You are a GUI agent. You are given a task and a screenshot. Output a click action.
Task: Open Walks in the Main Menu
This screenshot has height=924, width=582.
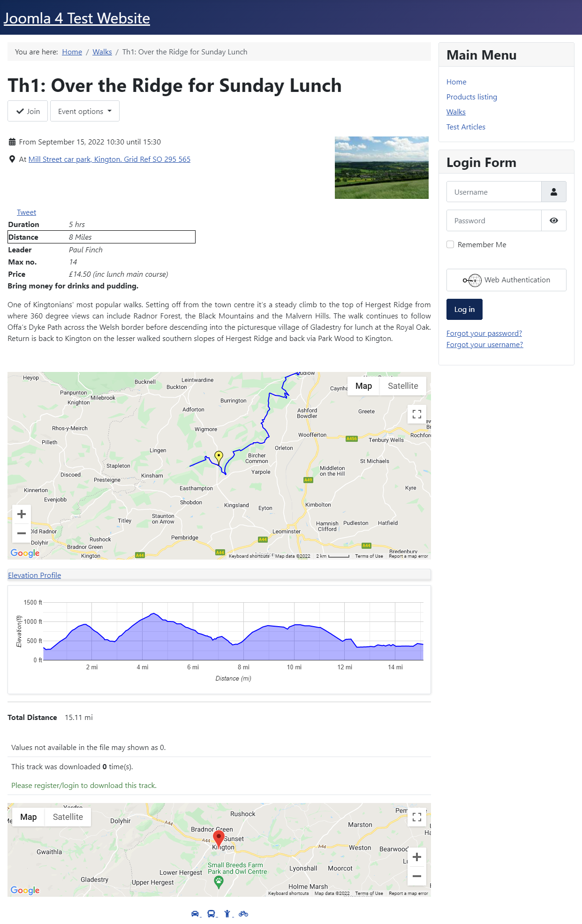(456, 112)
